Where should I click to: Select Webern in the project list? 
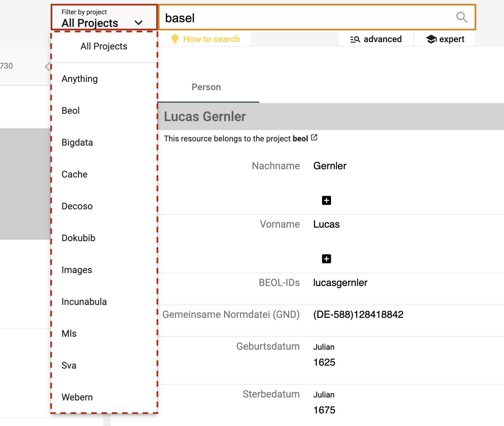(x=77, y=397)
